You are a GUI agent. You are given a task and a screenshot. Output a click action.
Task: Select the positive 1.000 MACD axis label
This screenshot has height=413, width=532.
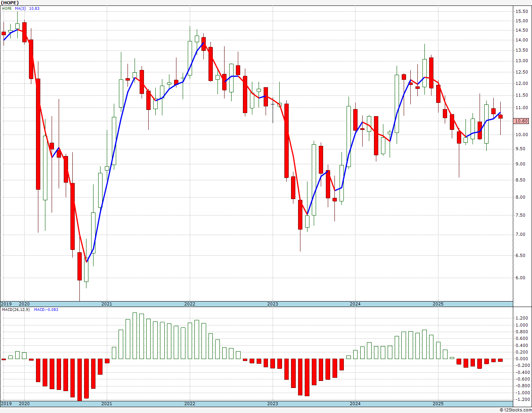click(522, 325)
